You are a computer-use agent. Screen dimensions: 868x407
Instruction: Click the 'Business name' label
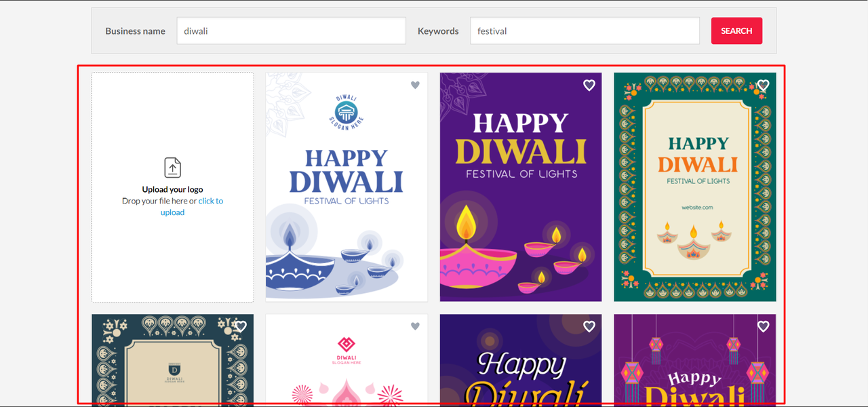point(135,31)
